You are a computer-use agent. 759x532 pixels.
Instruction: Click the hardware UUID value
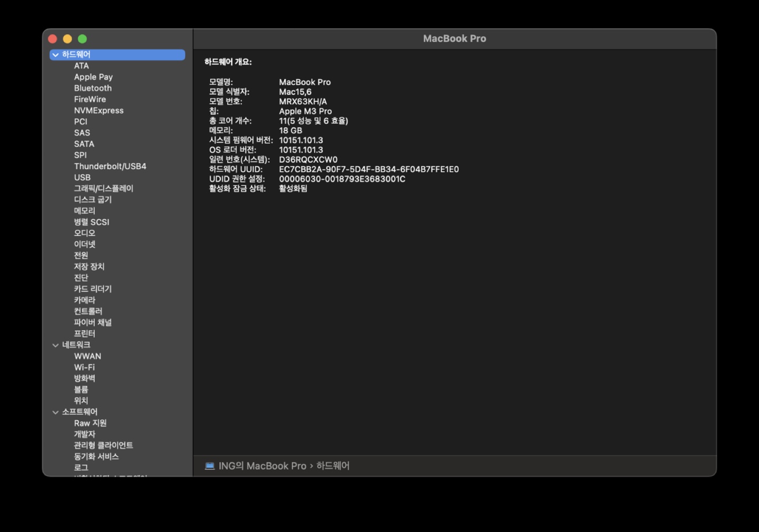369,169
